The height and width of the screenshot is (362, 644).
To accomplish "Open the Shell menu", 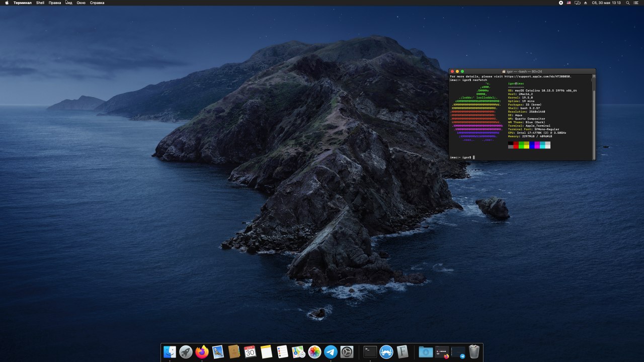I will (40, 3).
